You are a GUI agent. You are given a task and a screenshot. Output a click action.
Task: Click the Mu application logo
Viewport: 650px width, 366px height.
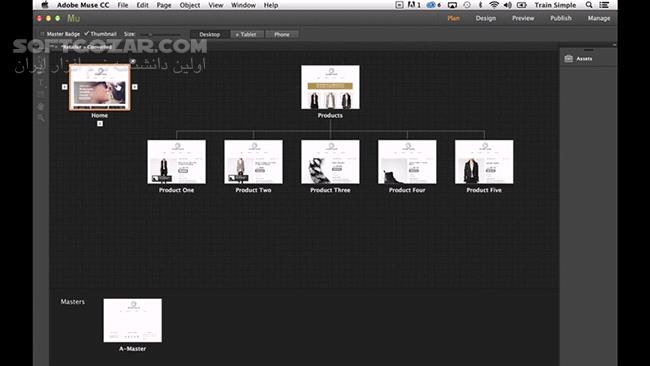coord(73,18)
